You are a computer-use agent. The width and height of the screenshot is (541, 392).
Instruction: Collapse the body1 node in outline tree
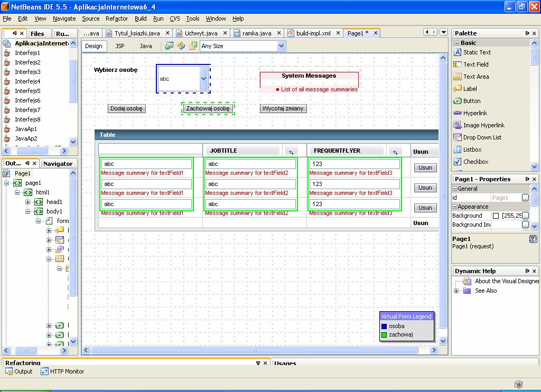pyautogui.click(x=27, y=211)
